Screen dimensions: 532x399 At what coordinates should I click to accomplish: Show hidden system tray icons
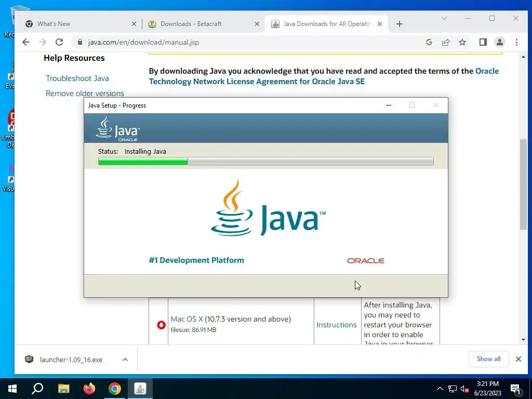tap(440, 389)
